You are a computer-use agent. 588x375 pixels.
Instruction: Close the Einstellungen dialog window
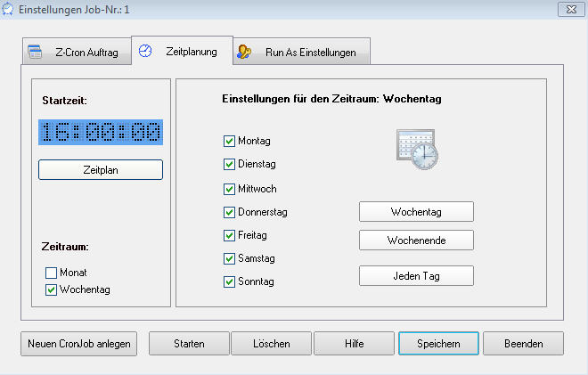(x=571, y=10)
